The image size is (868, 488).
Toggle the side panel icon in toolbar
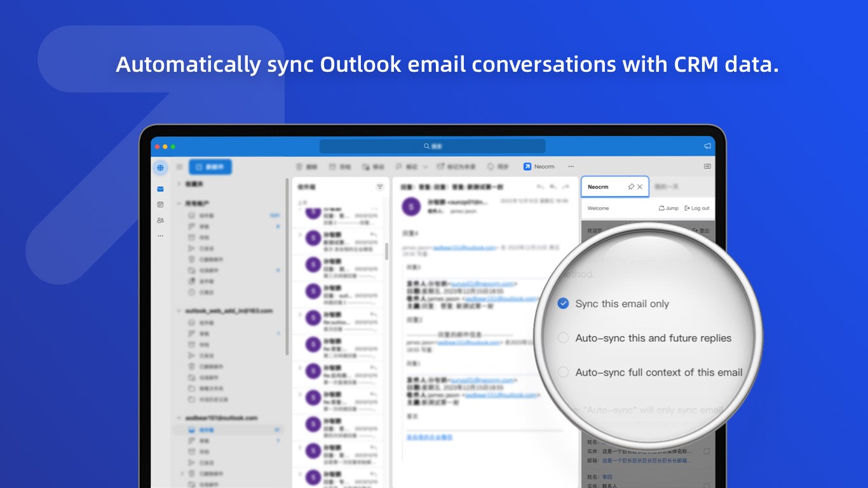[707, 166]
